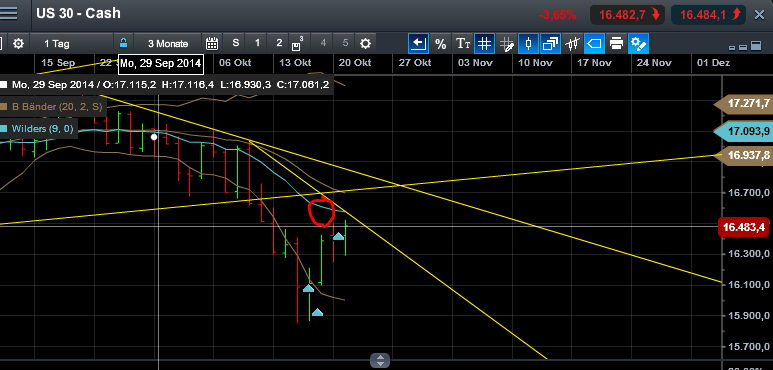Click the smallest window size icon
The image size is (773, 370).
[x=732, y=48]
